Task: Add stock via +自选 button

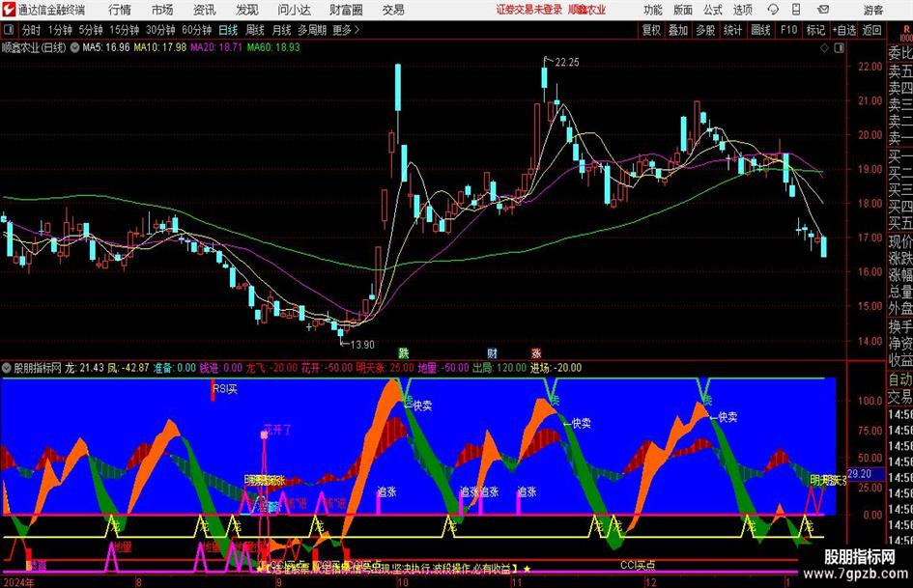Action: [x=844, y=30]
